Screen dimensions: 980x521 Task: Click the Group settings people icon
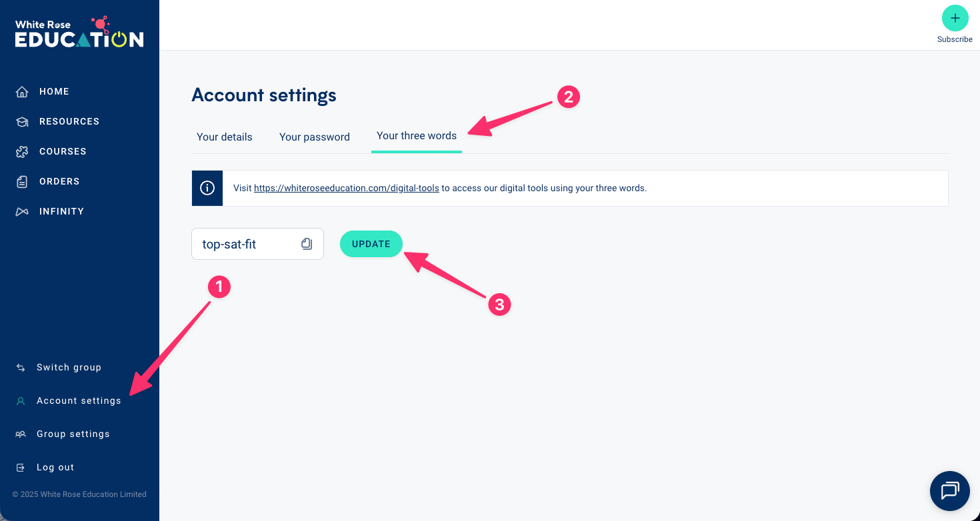point(21,434)
